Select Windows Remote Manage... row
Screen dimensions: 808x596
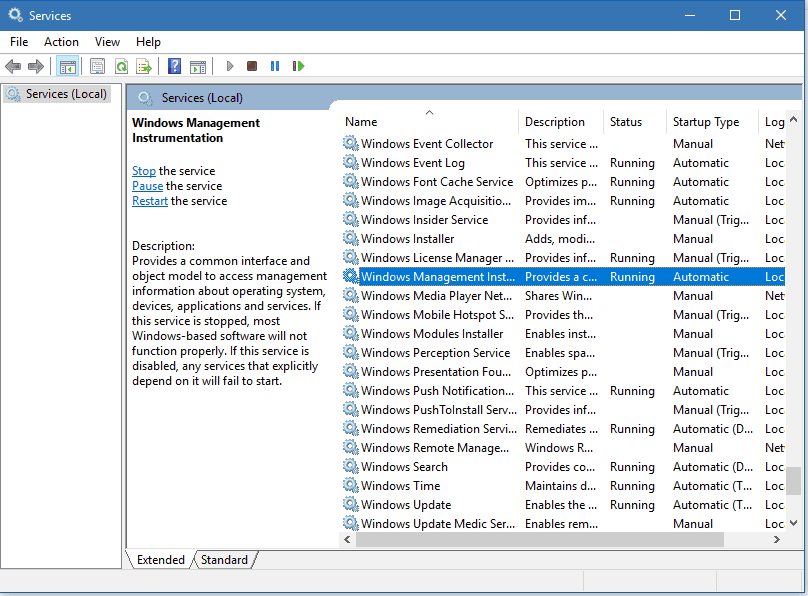coord(563,448)
